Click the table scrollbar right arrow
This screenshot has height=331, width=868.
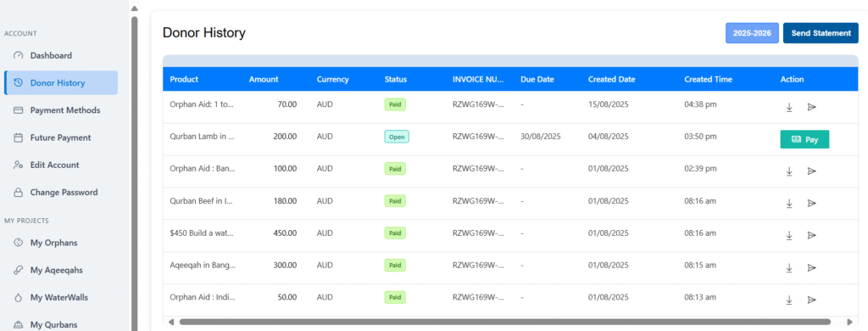(850, 322)
